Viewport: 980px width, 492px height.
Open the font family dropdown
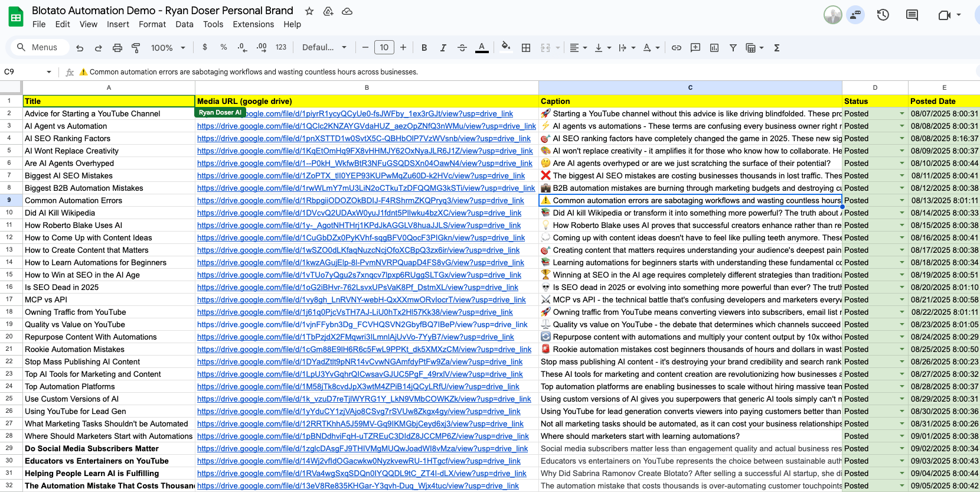pos(324,48)
